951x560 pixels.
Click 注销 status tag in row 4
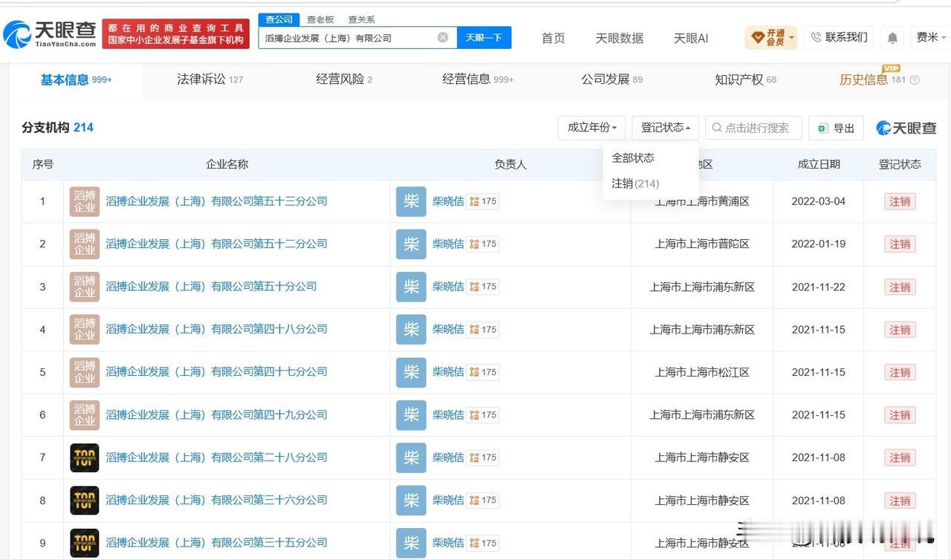(900, 330)
